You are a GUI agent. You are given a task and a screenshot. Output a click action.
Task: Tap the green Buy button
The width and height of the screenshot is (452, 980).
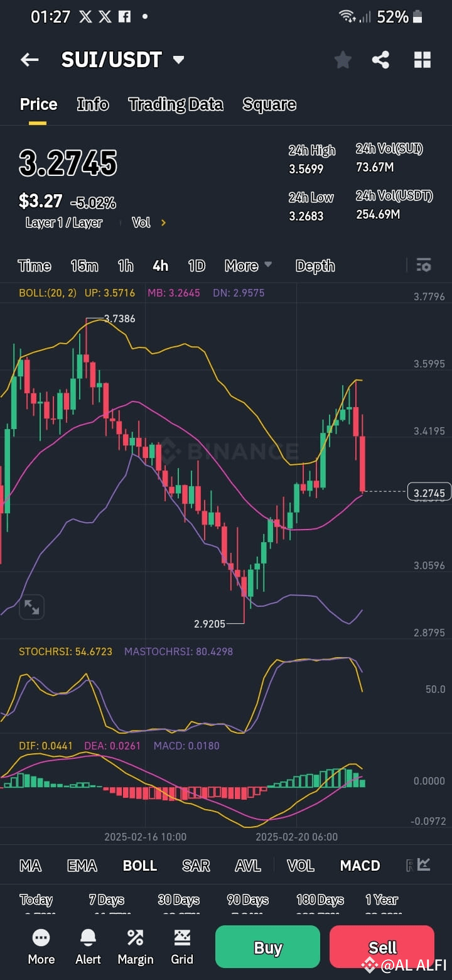pos(267,947)
